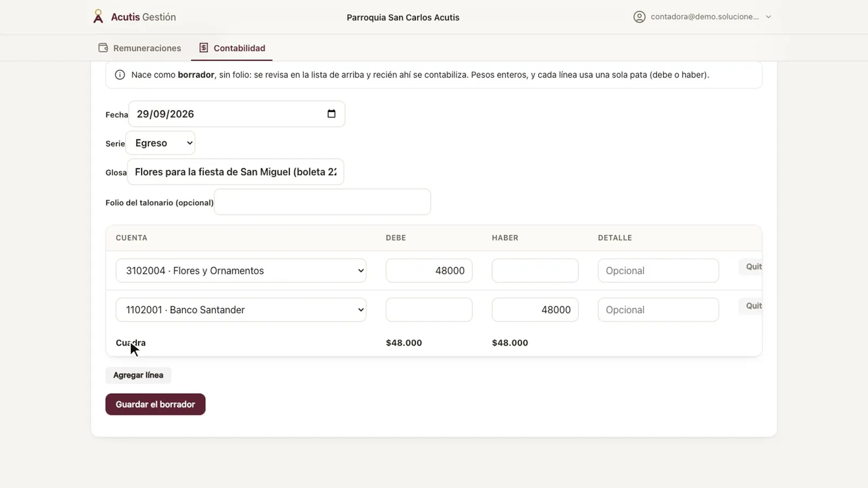The height and width of the screenshot is (488, 868).
Task: Remove the Flores y Ornamentos line
Action: pyautogui.click(x=751, y=267)
